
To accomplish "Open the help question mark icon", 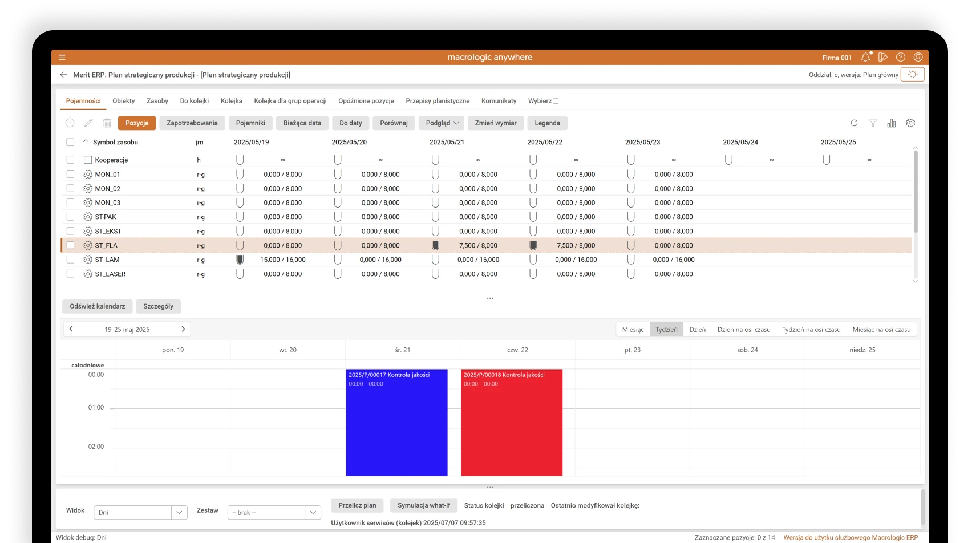I will [x=900, y=57].
